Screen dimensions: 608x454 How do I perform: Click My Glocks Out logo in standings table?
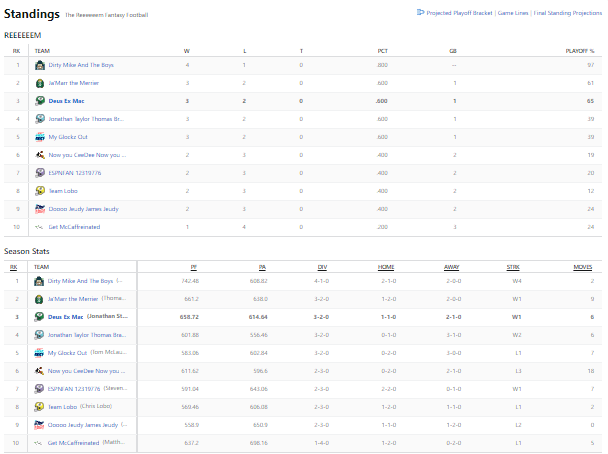coord(40,137)
